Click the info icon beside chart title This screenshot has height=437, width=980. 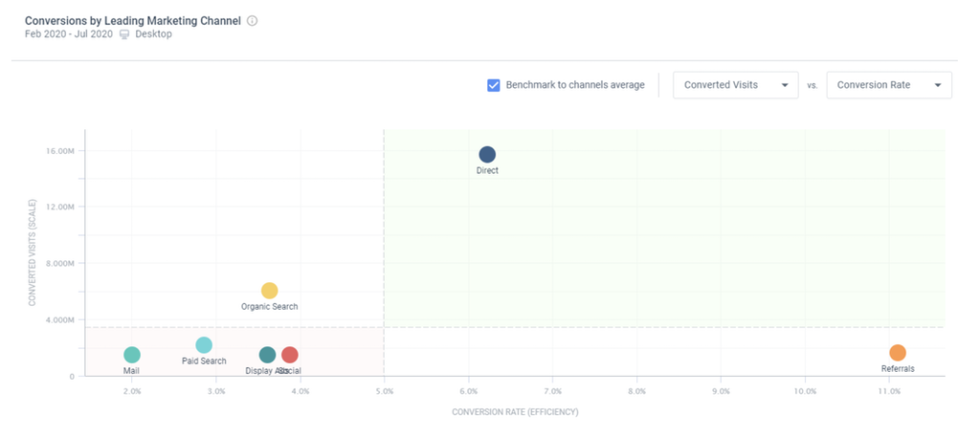tap(252, 20)
